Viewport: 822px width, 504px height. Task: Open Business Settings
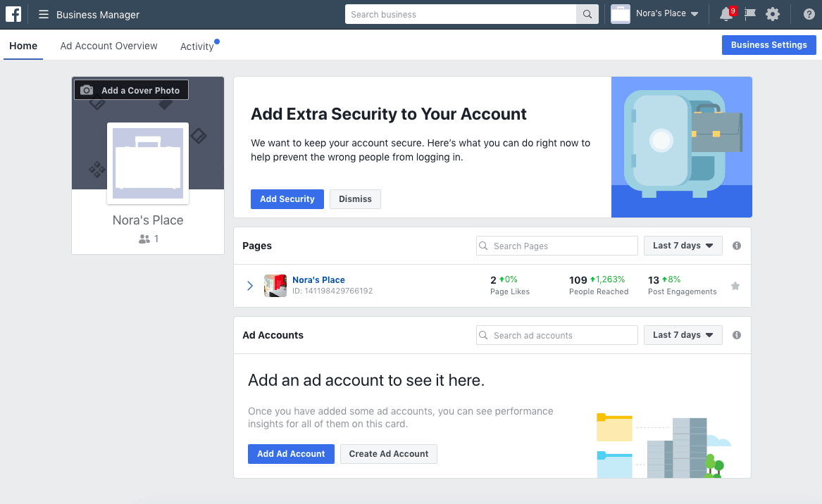pos(768,45)
